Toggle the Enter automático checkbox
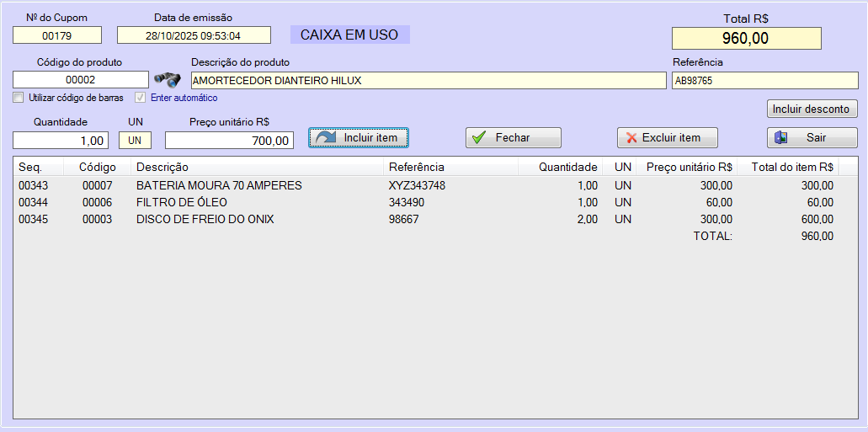The height and width of the screenshot is (432, 868). point(141,98)
